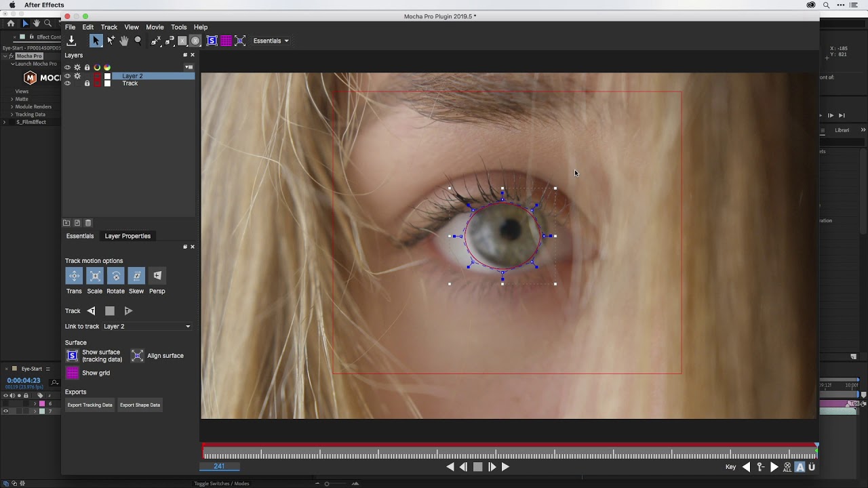Toggle Show surface (tracking data) button
Image resolution: width=868 pixels, height=488 pixels.
[x=73, y=356]
